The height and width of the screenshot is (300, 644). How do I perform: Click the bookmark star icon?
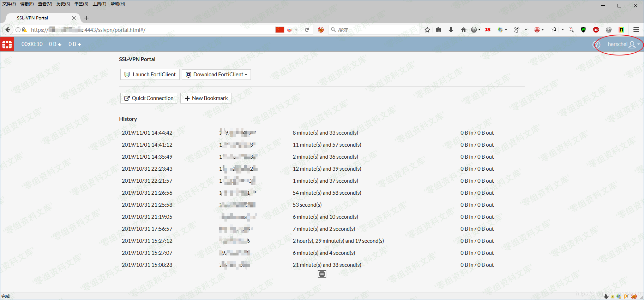pos(427,30)
